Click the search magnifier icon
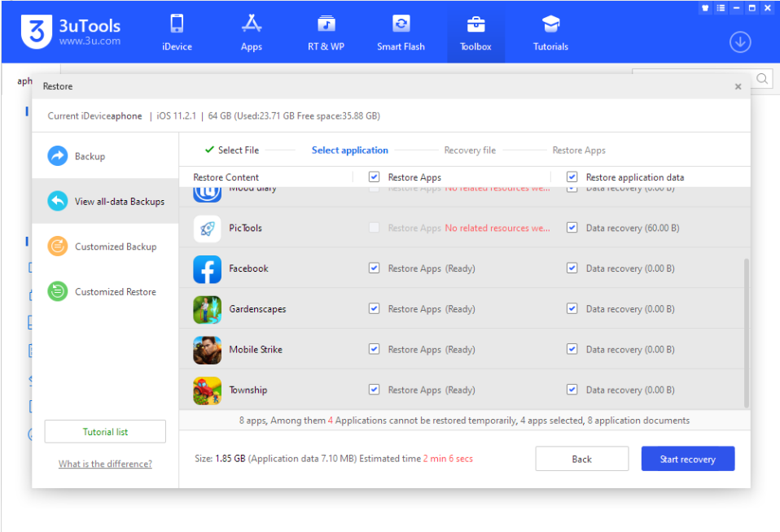This screenshot has width=780, height=532. pos(760,78)
